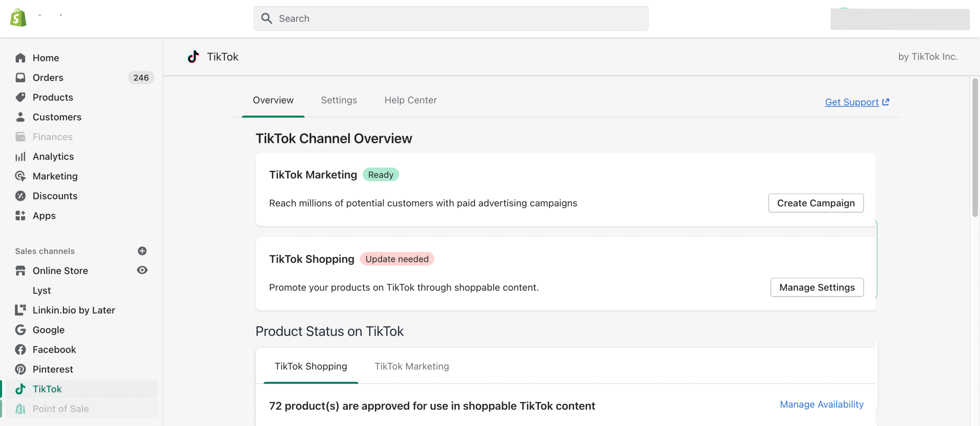The width and height of the screenshot is (980, 426).
Task: Open the Customers label
Action: (x=57, y=117)
